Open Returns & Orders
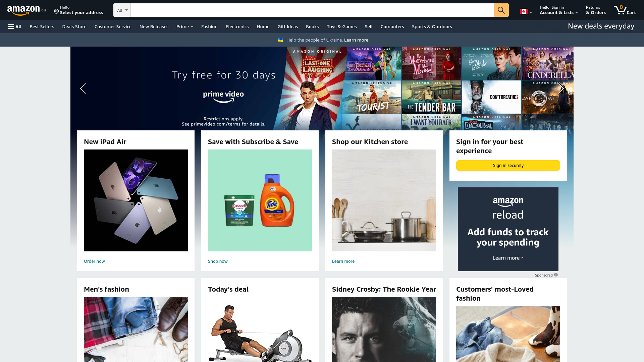This screenshot has height=362, width=644. [x=596, y=10]
